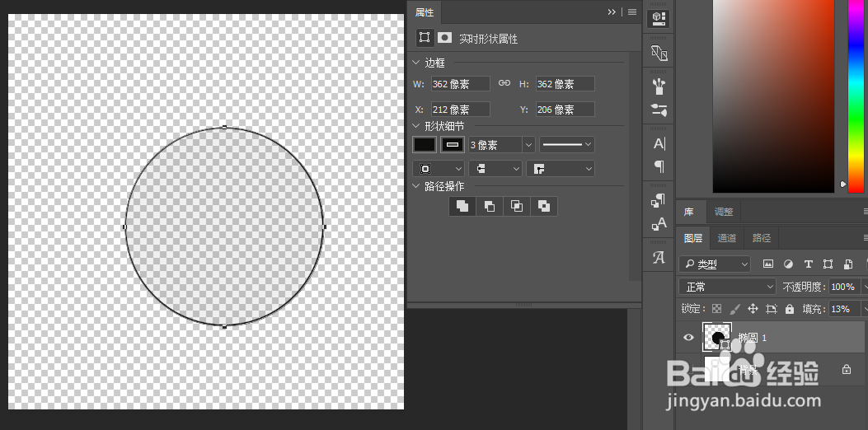Image resolution: width=868 pixels, height=430 pixels.
Task: Switch to the 通道 tab
Action: pos(727,238)
